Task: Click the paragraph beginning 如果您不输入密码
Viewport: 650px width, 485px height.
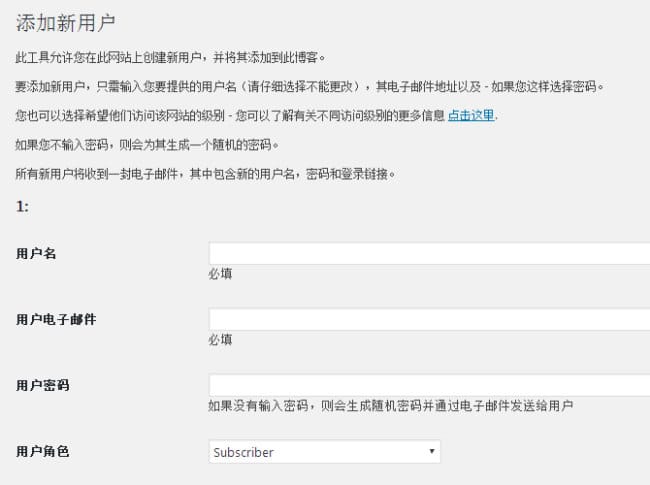Action: pyautogui.click(x=147, y=145)
